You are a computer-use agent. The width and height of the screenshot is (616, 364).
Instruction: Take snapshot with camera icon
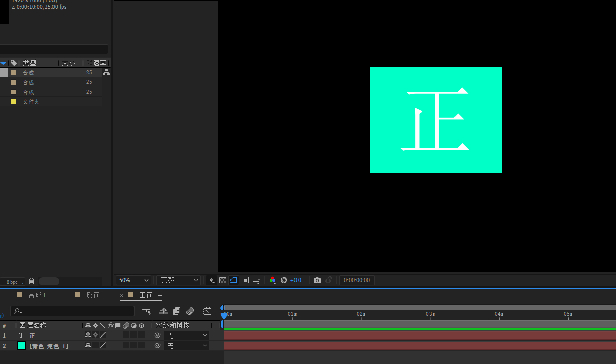[x=317, y=280]
